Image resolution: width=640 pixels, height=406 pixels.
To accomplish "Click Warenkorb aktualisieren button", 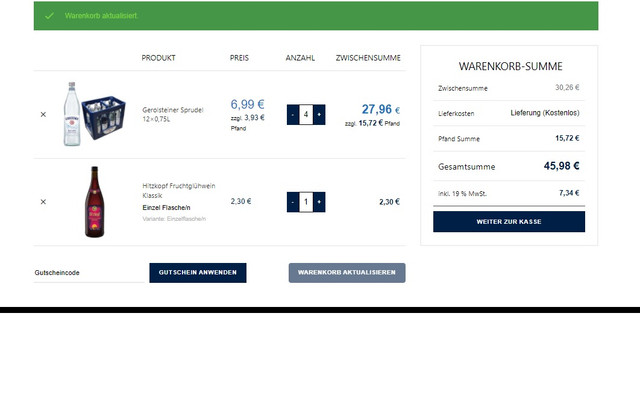I will [347, 273].
